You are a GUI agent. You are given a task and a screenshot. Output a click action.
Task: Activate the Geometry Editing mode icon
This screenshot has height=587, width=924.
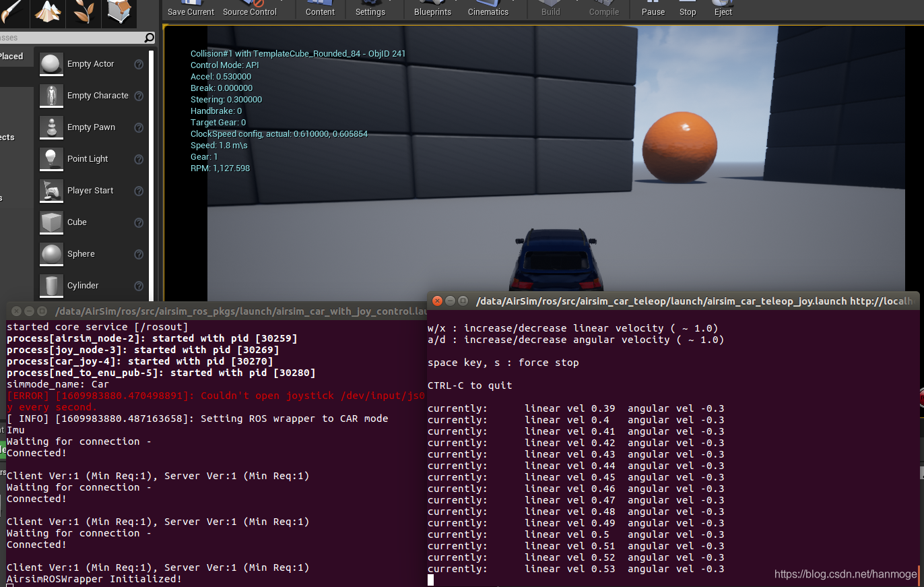click(119, 12)
